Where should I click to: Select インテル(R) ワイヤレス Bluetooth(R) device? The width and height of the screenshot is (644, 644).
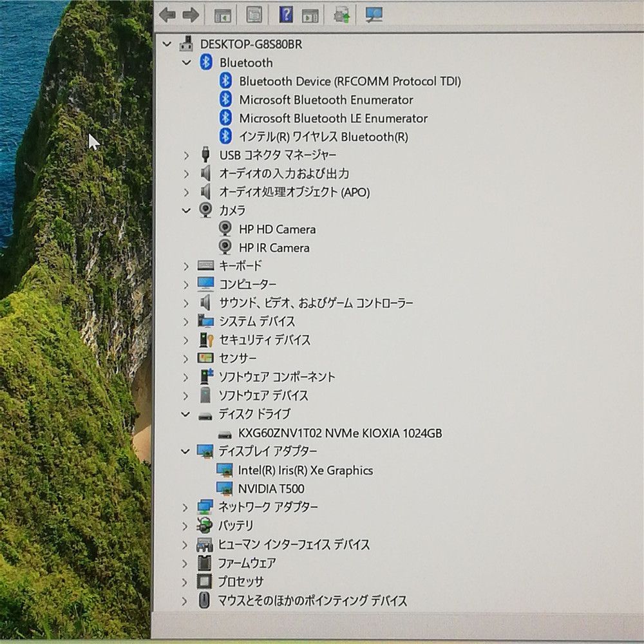(324, 137)
